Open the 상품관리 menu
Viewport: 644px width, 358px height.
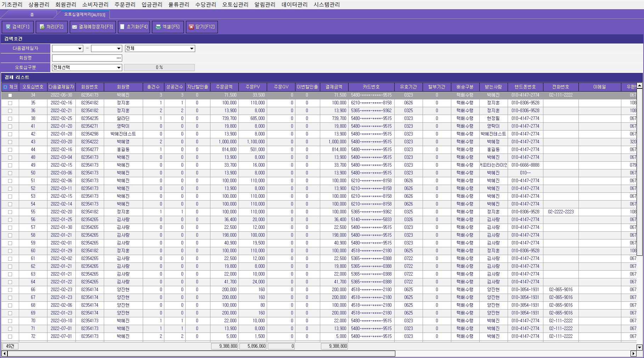click(x=39, y=5)
